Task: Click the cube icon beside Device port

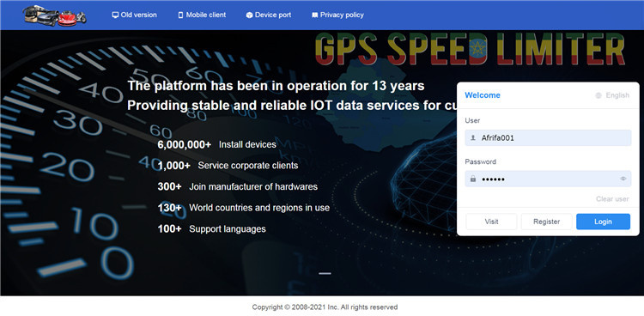Action: (x=249, y=15)
